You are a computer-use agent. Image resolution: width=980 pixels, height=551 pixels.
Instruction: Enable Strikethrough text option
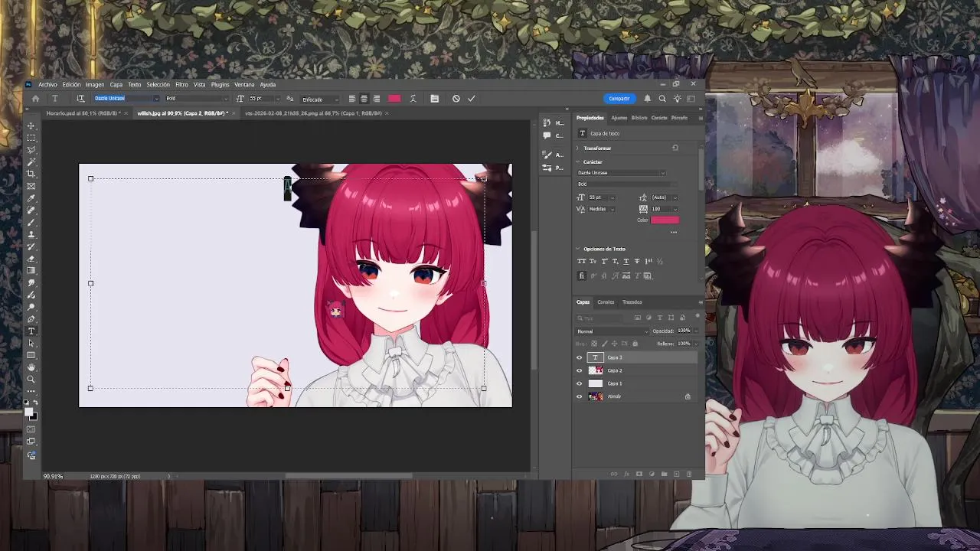[637, 261]
